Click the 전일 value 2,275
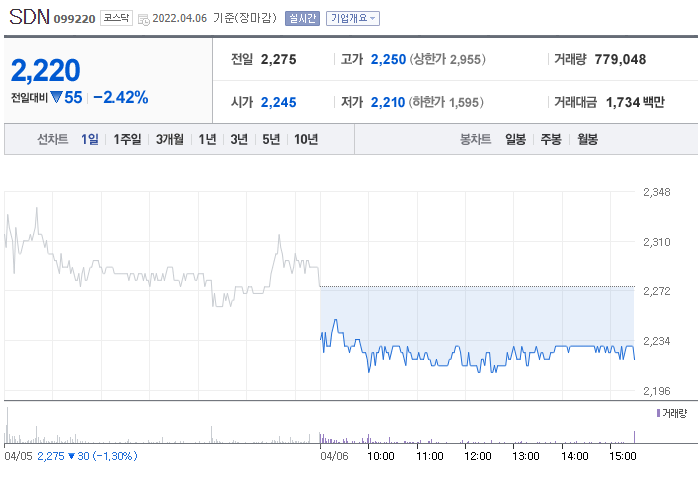Image resolution: width=698 pixels, height=478 pixels. click(279, 60)
